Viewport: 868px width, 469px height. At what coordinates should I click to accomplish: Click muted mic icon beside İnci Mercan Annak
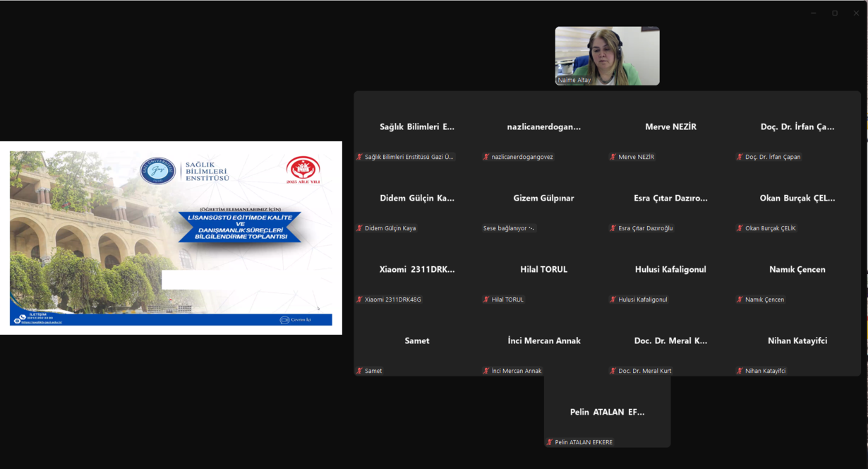[486, 371]
